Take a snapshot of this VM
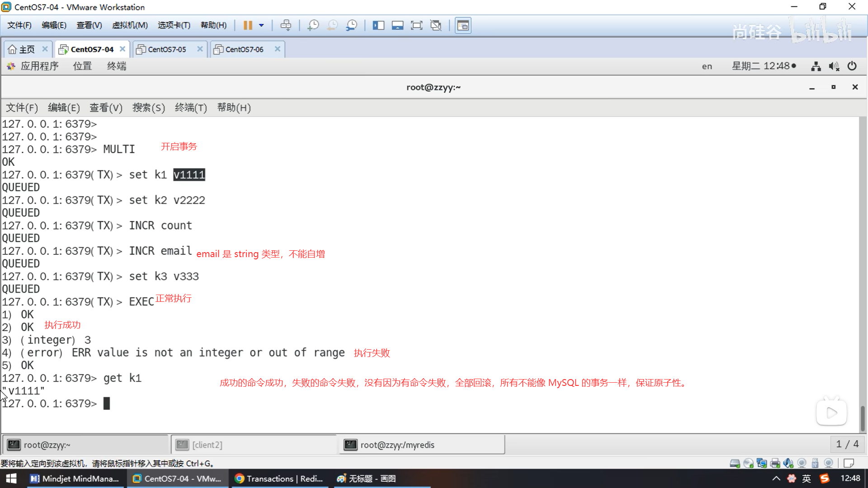Screen dimensions: 868x488 pos(313,25)
